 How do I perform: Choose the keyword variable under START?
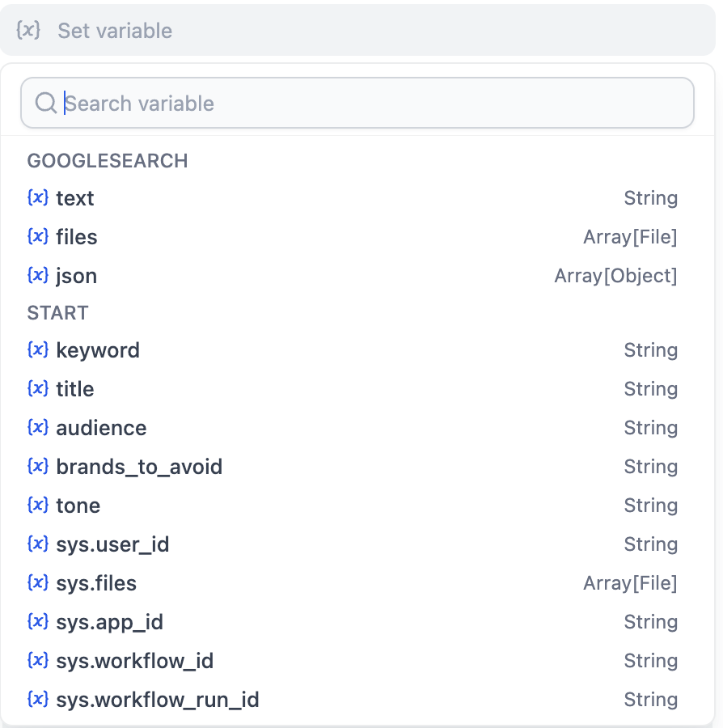(98, 349)
